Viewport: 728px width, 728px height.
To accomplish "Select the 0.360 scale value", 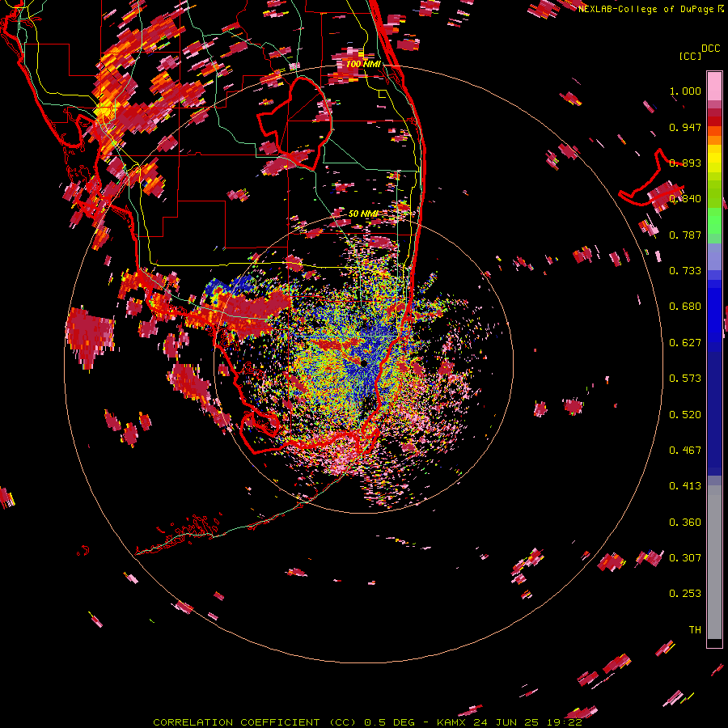I will pyautogui.click(x=685, y=523).
